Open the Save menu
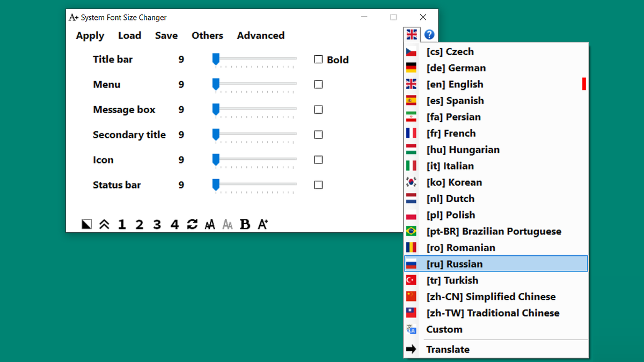This screenshot has width=644, height=362. tap(166, 35)
